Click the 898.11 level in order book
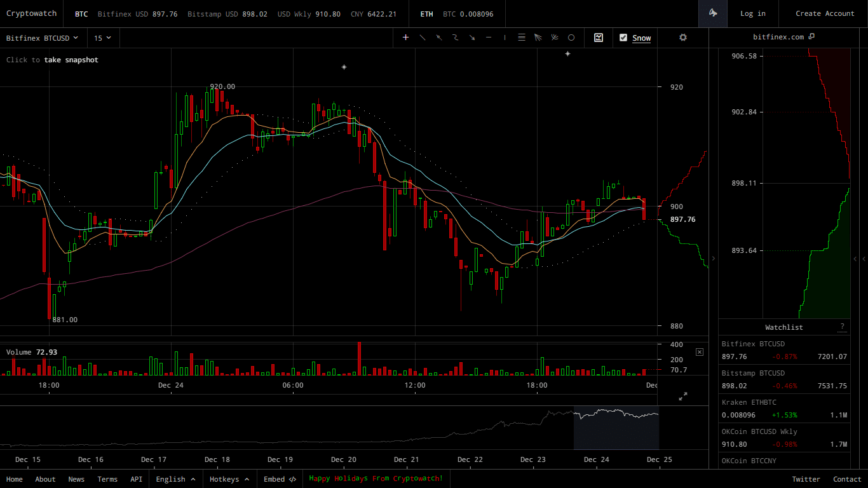This screenshot has height=488, width=868. tap(744, 183)
